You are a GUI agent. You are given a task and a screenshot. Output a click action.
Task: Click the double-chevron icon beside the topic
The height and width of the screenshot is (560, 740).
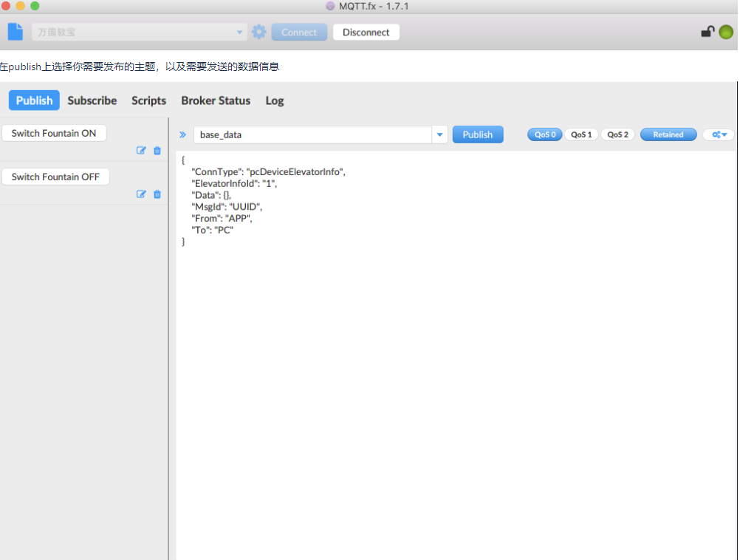point(183,134)
